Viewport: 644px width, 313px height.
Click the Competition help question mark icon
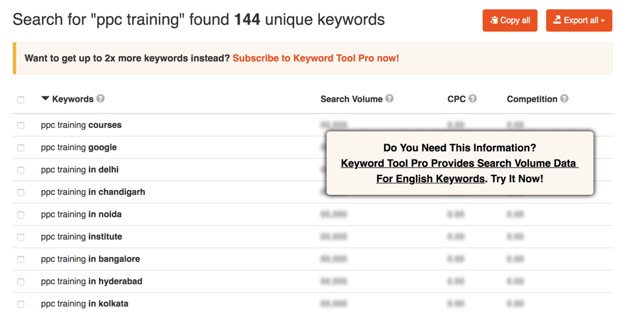pyautogui.click(x=565, y=99)
